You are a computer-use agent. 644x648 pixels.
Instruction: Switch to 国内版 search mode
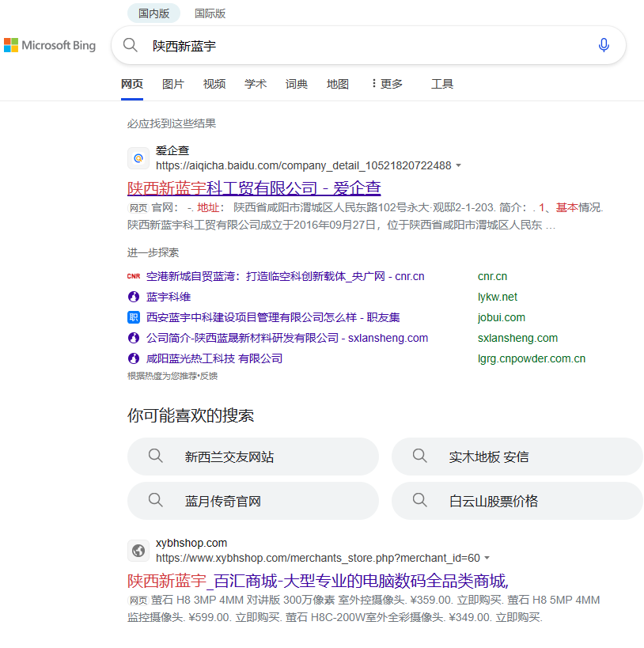point(153,13)
